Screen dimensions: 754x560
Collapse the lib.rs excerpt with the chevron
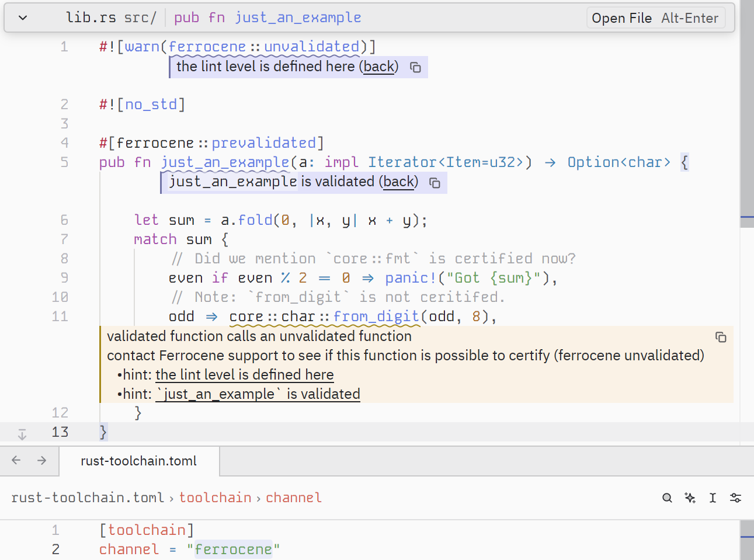pos(23,18)
